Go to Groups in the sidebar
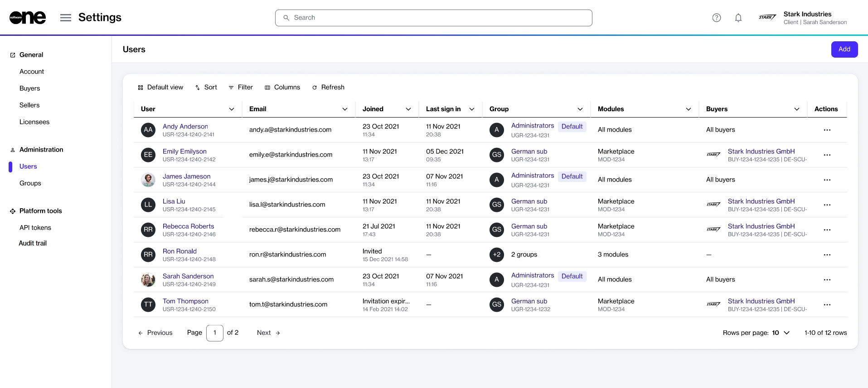This screenshot has width=868, height=388. tap(30, 183)
